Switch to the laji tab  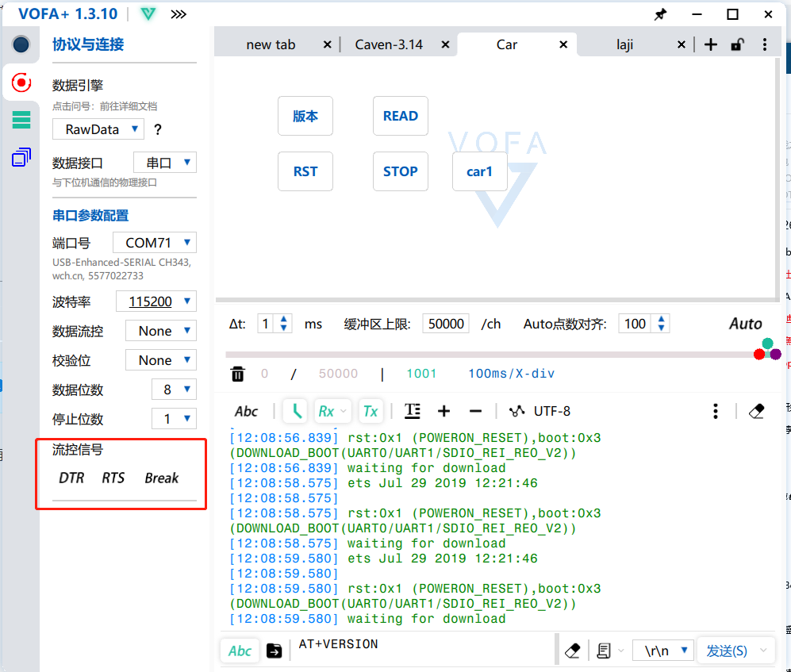(624, 44)
